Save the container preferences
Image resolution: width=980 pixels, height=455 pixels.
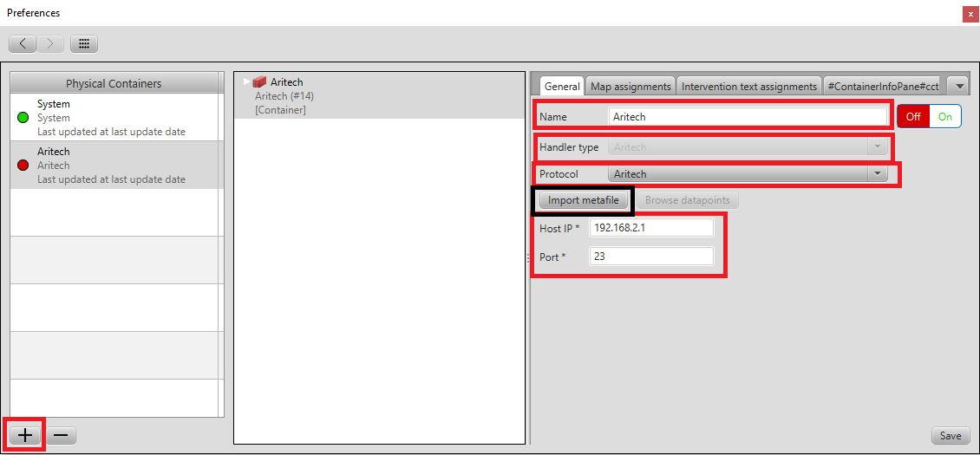tap(950, 436)
